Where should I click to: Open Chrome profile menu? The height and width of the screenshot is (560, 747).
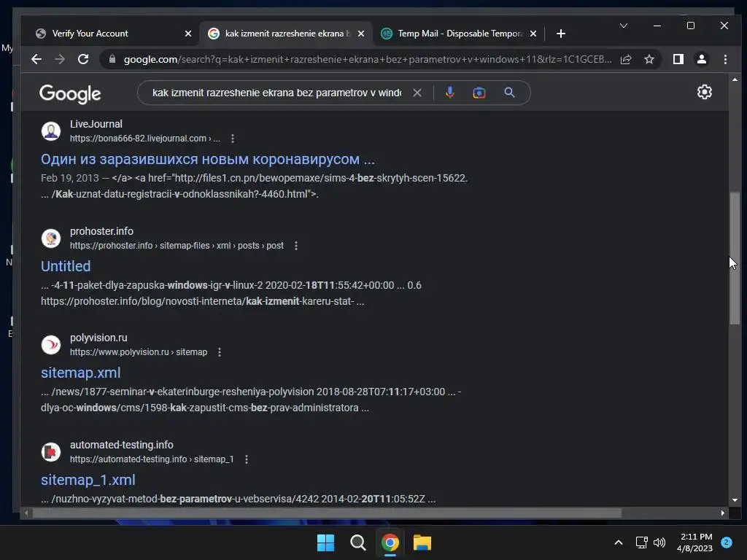(x=702, y=59)
